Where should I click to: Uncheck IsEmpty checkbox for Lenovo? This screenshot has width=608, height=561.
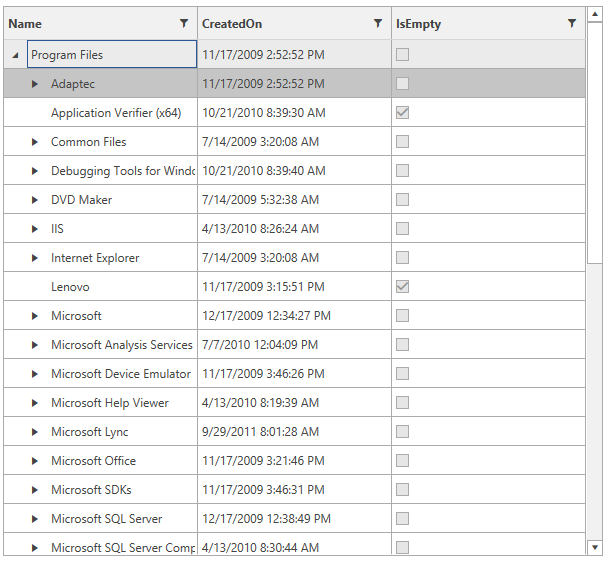tap(402, 287)
